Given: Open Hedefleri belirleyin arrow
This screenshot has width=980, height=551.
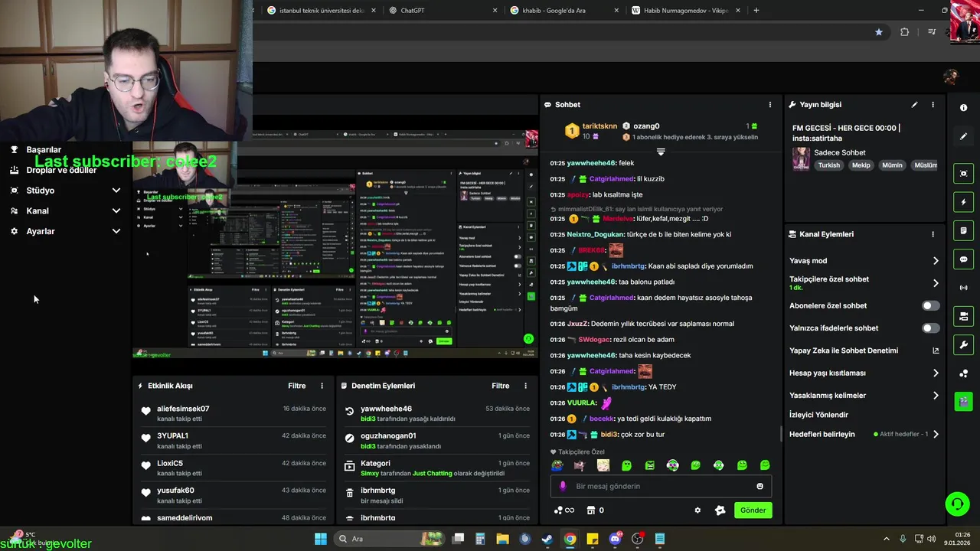Looking at the screenshot, I should tap(936, 434).
